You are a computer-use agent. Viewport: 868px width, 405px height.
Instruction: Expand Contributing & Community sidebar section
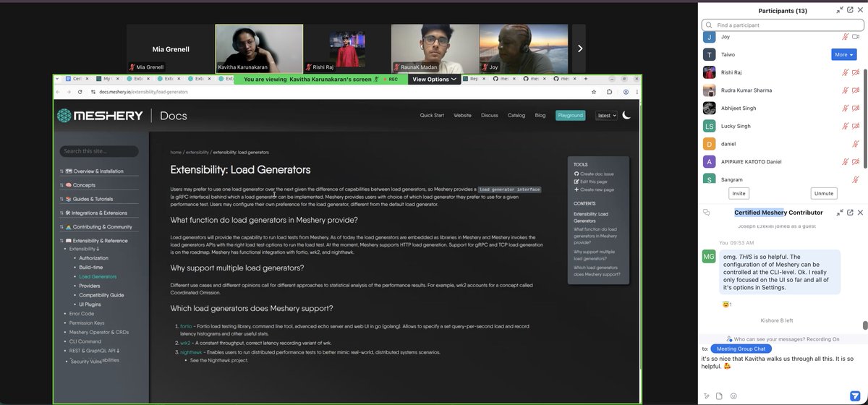point(96,226)
